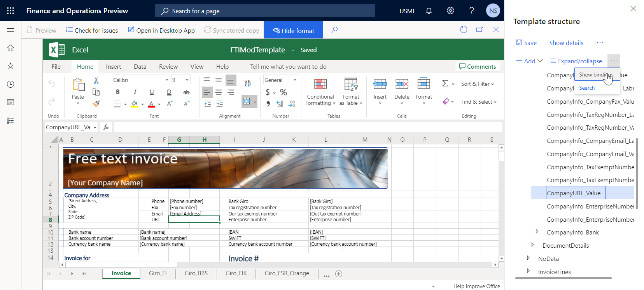Image resolution: width=644 pixels, height=290 pixels.
Task: Toggle Italic formatting
Action: tap(135, 92)
